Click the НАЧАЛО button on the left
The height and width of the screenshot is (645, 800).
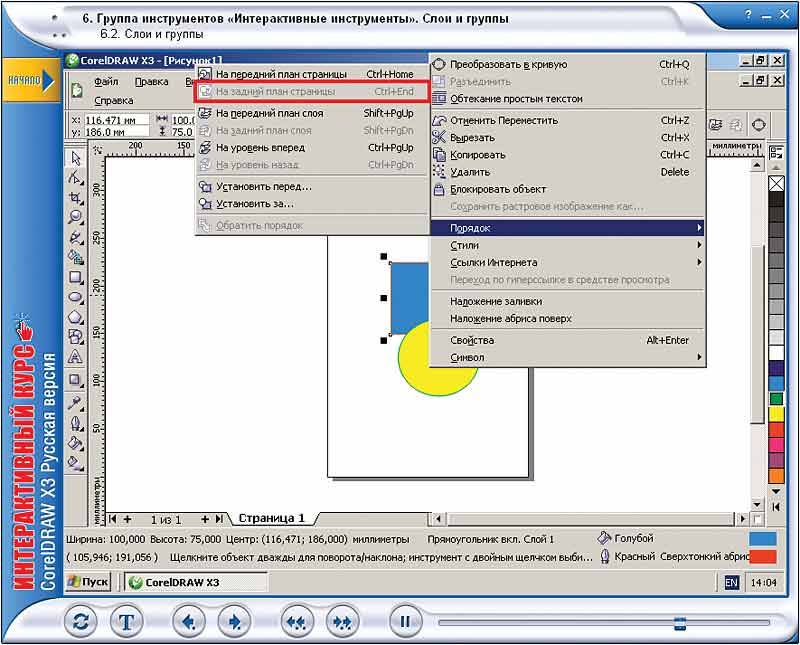click(x=24, y=78)
